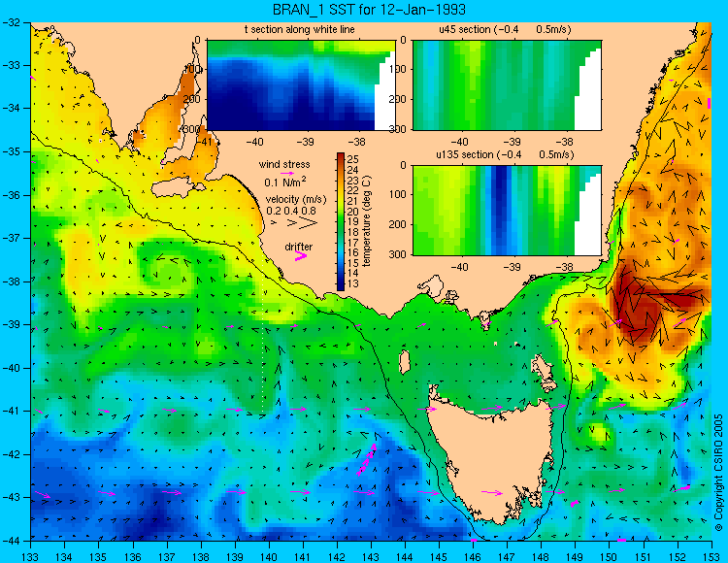The width and height of the screenshot is (728, 563).
Task: Click the 19 label on the colorbar
Action: (352, 221)
